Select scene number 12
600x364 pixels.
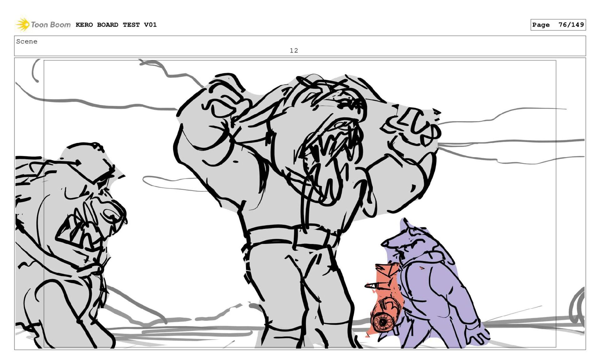tap(294, 51)
